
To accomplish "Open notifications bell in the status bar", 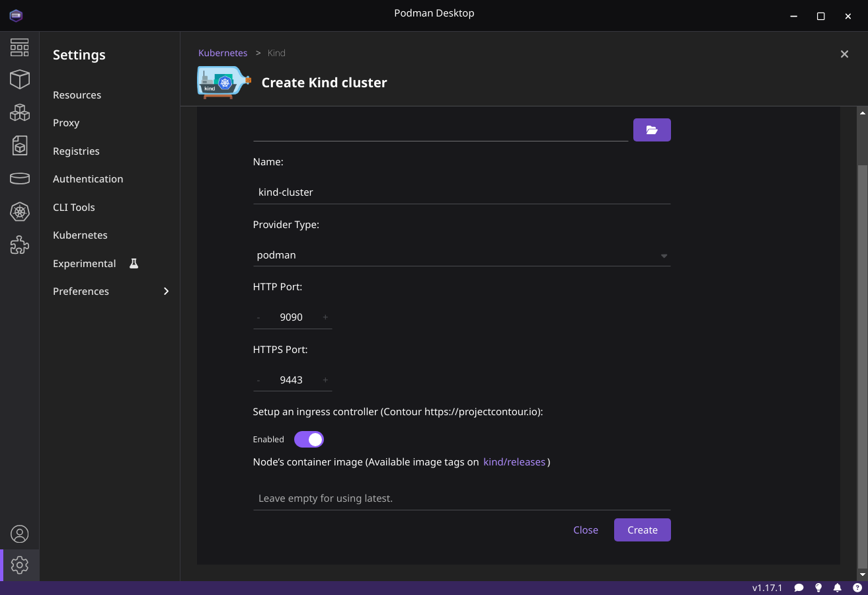I will (x=838, y=588).
